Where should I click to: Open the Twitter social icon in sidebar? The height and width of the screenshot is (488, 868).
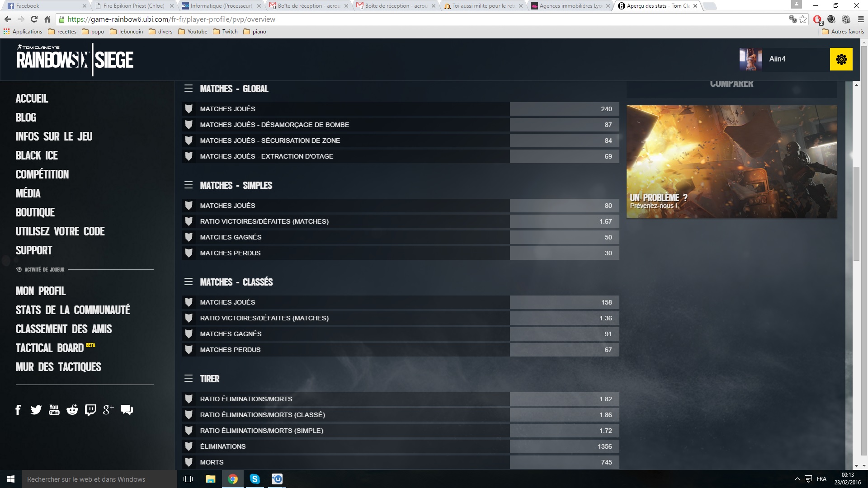click(x=36, y=410)
